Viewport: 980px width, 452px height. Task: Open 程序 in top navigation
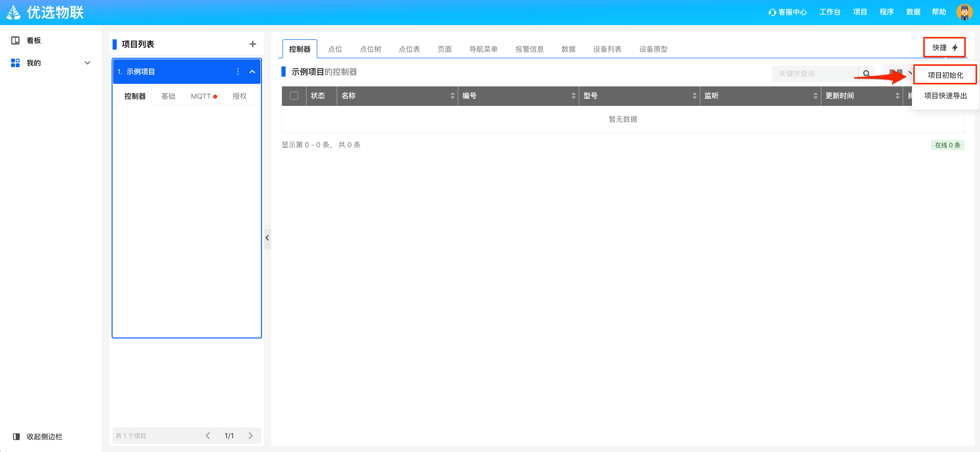(x=886, y=12)
